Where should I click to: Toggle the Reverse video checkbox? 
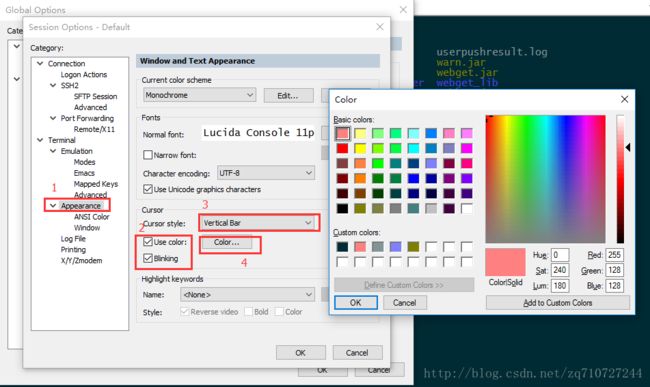click(185, 312)
